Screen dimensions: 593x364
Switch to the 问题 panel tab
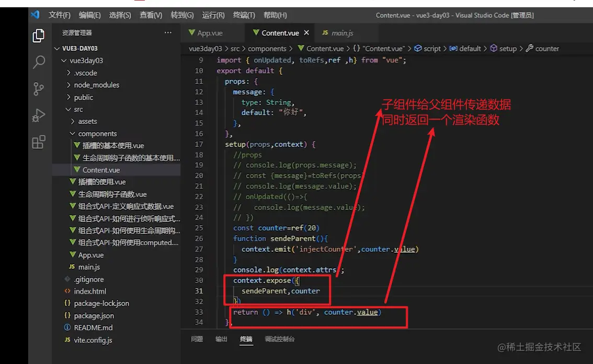(x=197, y=339)
